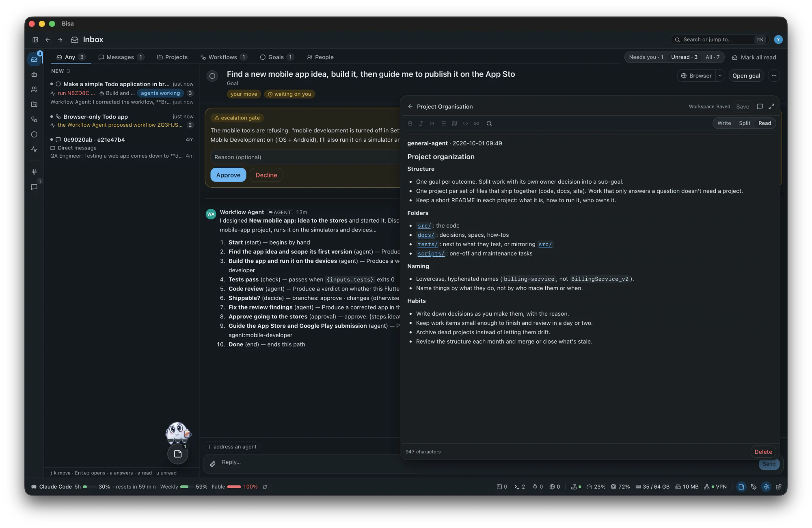Image resolution: width=812 pixels, height=528 pixels.
Task: Click the Browser button
Action: coord(696,76)
